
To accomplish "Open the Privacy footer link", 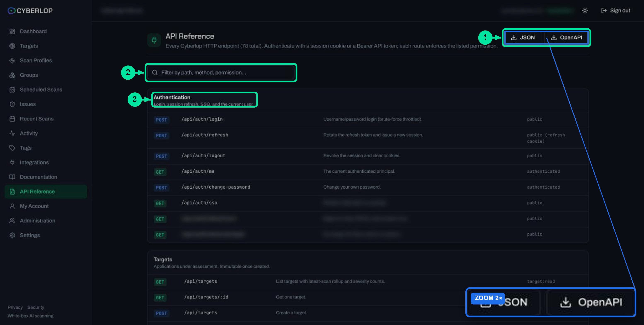I will 15,307.
